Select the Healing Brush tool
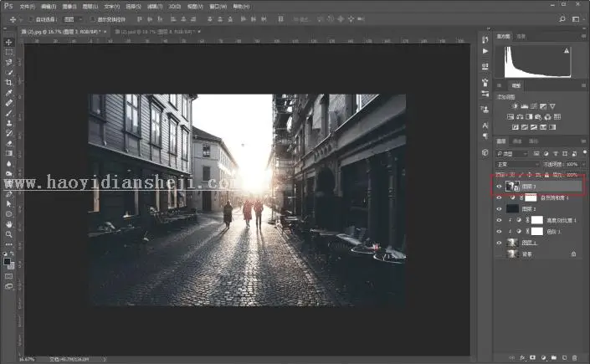The height and width of the screenshot is (364, 590). point(8,103)
